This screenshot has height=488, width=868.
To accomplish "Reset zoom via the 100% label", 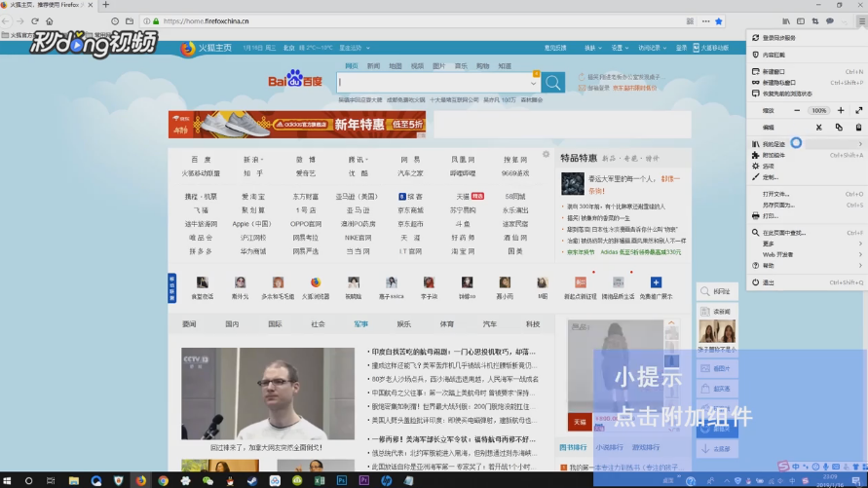I will (818, 110).
